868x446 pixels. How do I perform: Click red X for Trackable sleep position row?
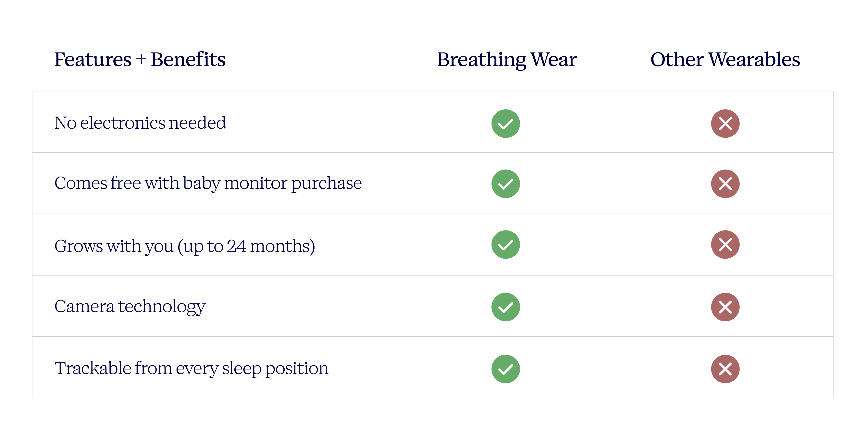pyautogui.click(x=725, y=369)
